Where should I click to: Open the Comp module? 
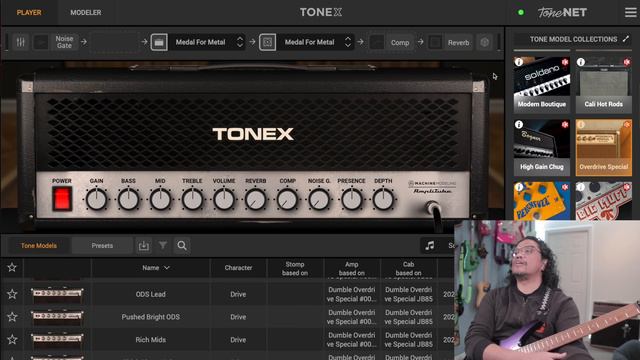(400, 42)
